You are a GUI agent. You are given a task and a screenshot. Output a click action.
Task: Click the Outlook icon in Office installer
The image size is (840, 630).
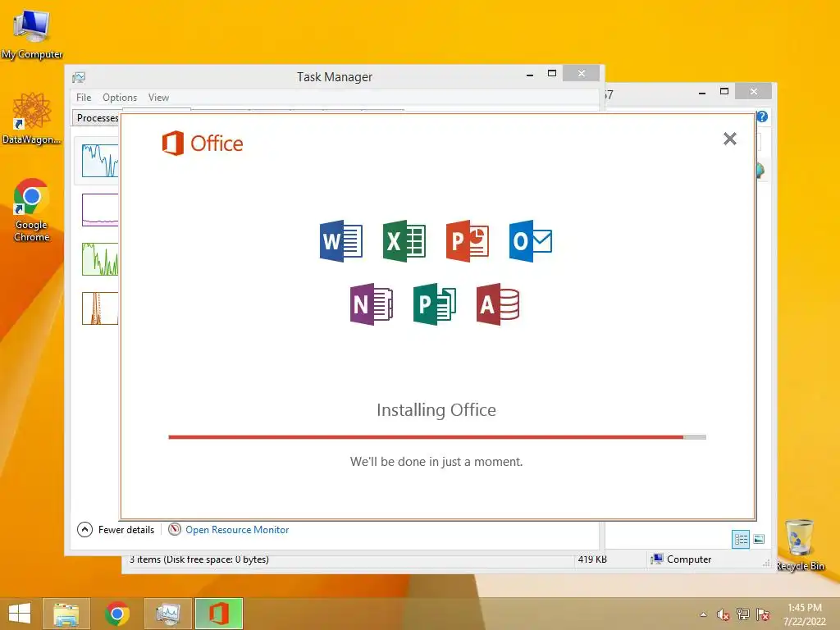coord(531,241)
